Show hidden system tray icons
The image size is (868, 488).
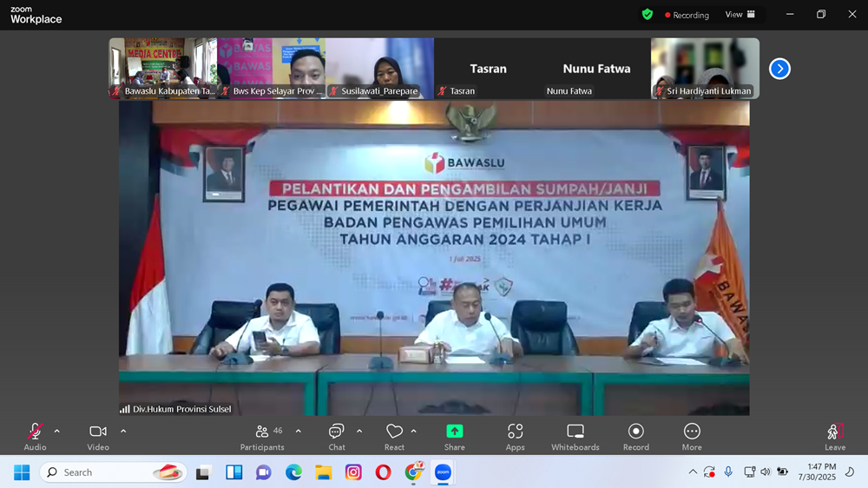pos(693,472)
